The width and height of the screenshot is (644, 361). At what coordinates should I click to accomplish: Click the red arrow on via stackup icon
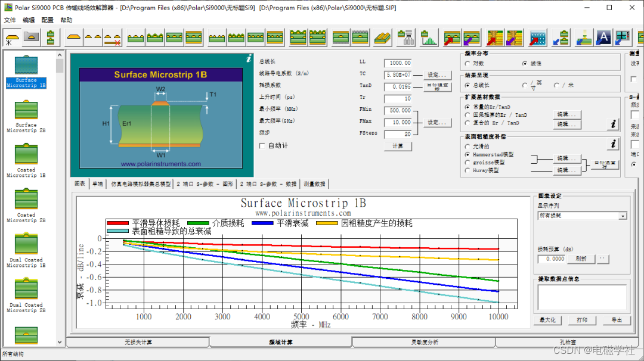(x=495, y=38)
